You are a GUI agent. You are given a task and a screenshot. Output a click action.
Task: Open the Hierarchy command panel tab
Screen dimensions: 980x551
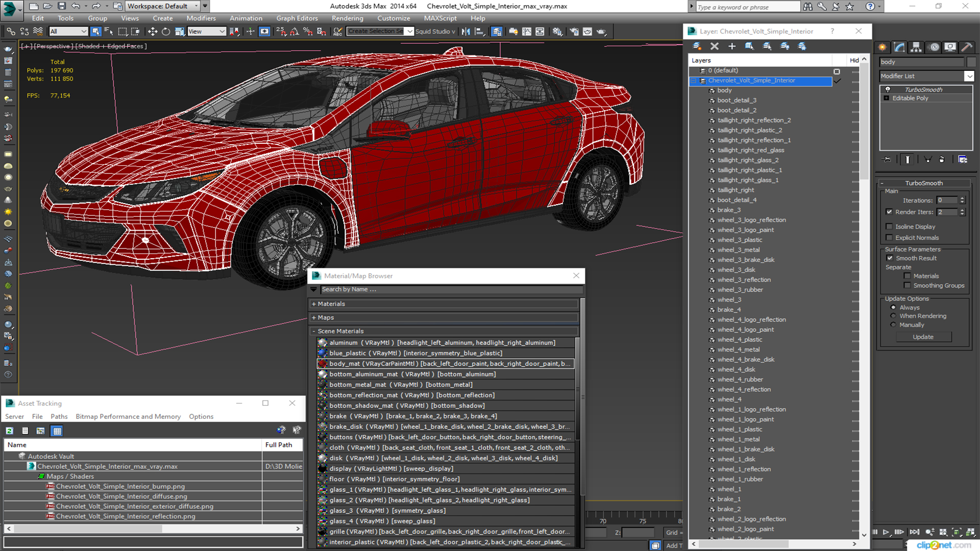(x=916, y=47)
